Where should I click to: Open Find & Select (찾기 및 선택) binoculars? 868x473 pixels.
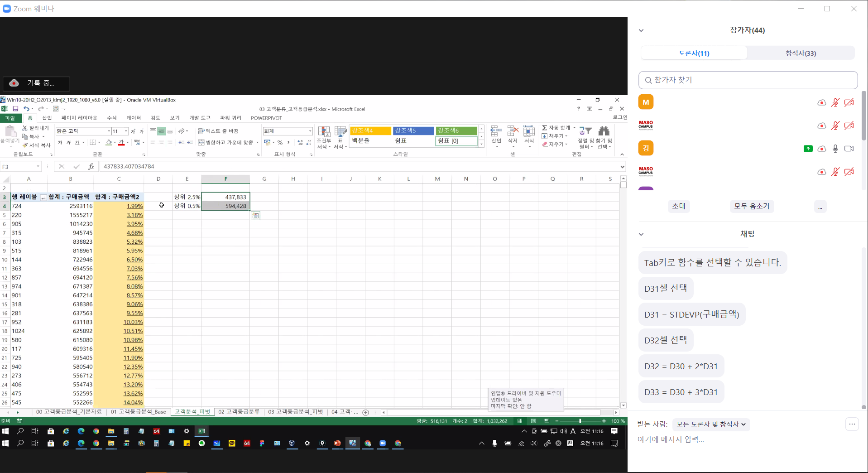tap(604, 132)
